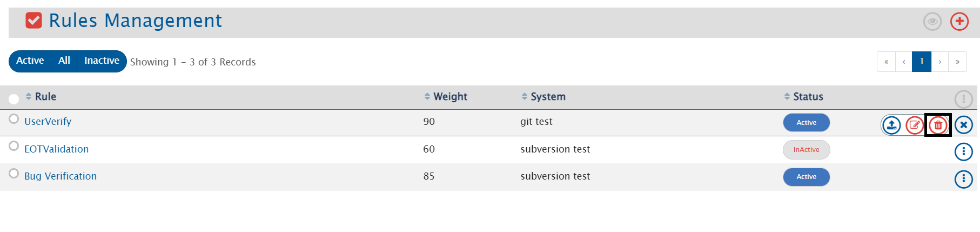Open the actions menu for Bug Verification
This screenshot has width=980, height=232.
(964, 179)
